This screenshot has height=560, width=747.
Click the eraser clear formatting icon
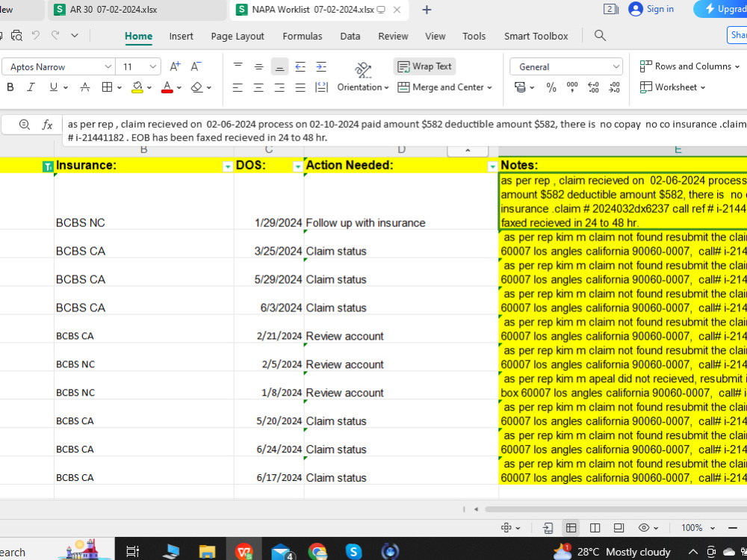196,87
